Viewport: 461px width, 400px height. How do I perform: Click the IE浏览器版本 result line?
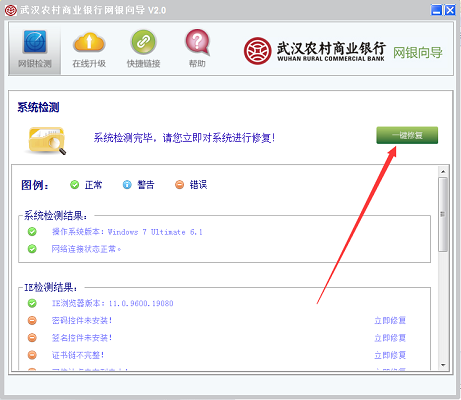tap(112, 303)
